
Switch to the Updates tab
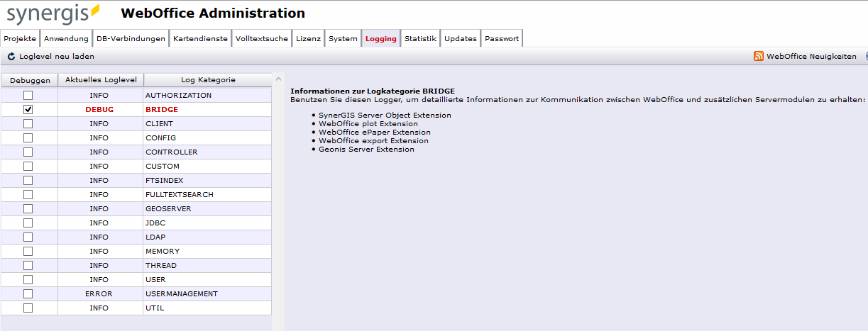click(461, 39)
